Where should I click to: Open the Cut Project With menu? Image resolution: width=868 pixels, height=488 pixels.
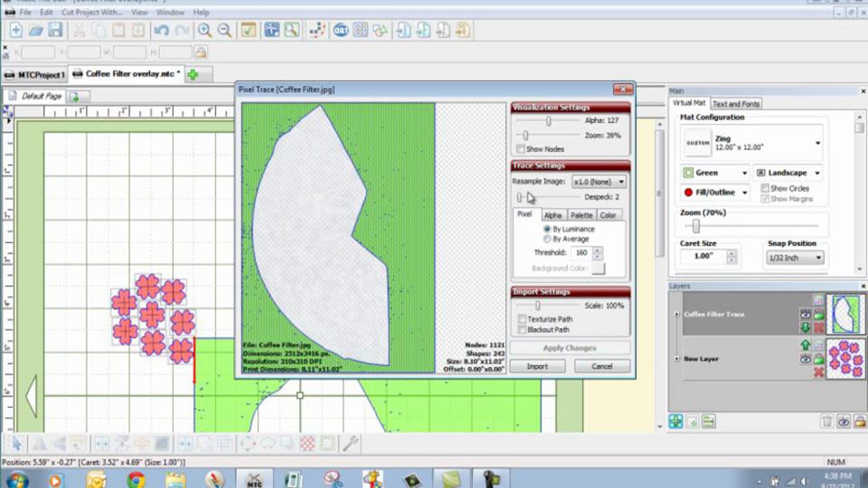[x=92, y=12]
